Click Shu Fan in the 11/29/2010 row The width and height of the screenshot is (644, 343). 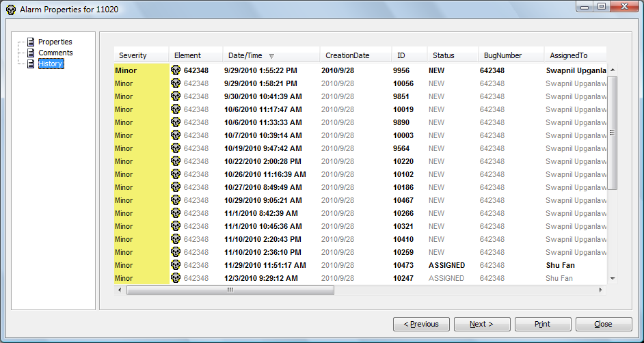560,266
